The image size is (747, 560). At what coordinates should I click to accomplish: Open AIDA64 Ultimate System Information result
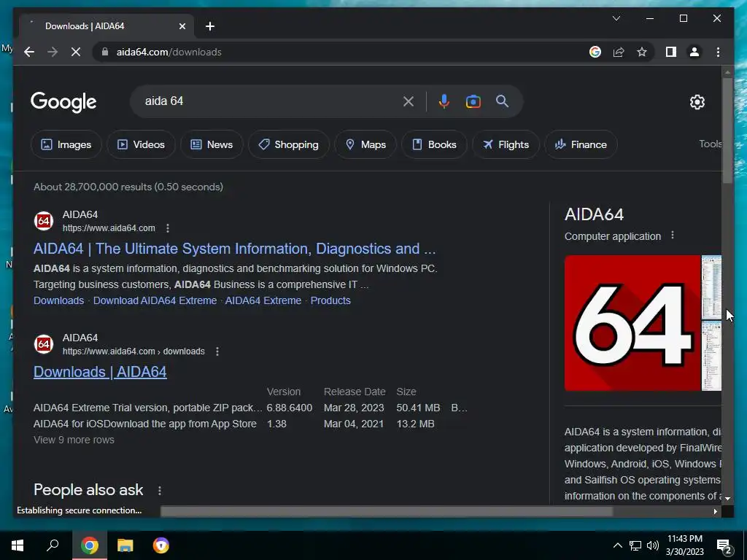coord(234,249)
